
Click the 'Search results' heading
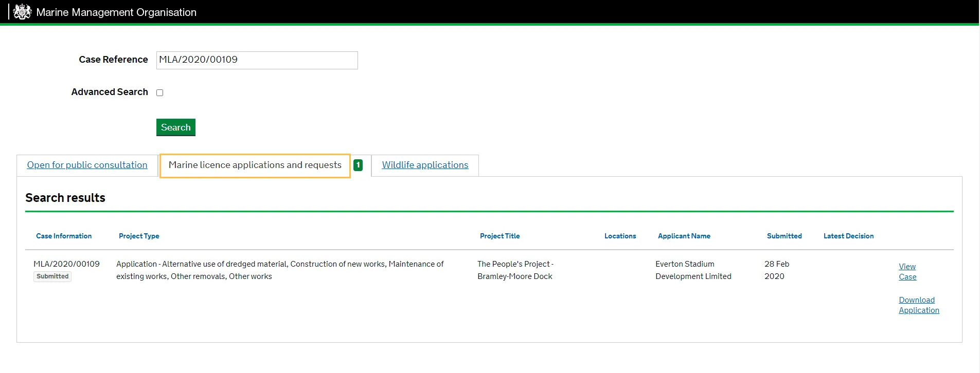pyautogui.click(x=65, y=198)
